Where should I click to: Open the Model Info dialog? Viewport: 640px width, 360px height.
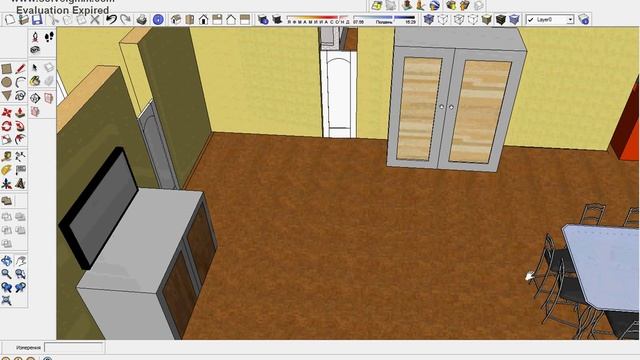158,19
